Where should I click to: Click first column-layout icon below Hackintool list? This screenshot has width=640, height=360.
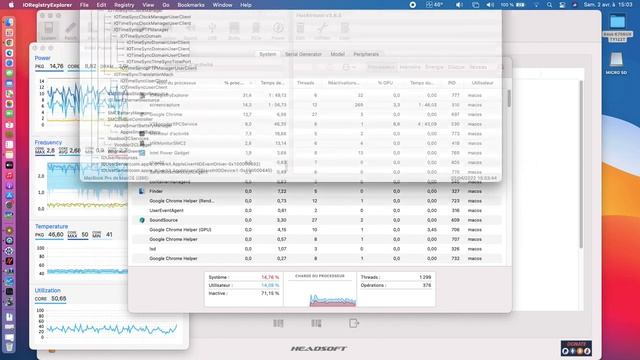278,323
